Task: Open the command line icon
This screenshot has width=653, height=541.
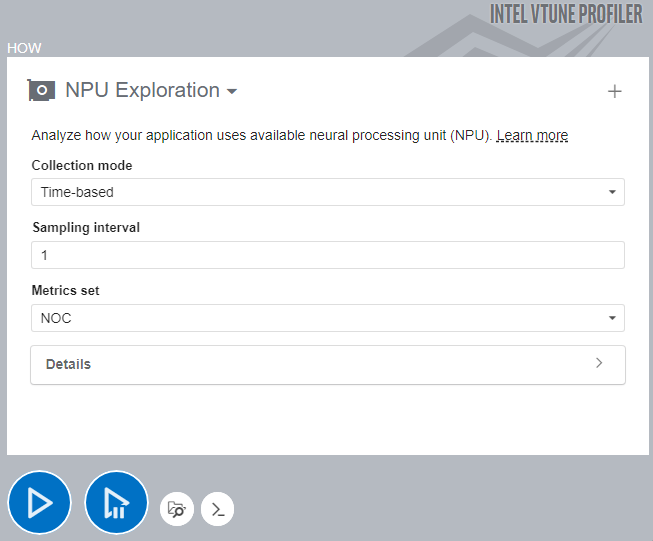Action: point(217,509)
